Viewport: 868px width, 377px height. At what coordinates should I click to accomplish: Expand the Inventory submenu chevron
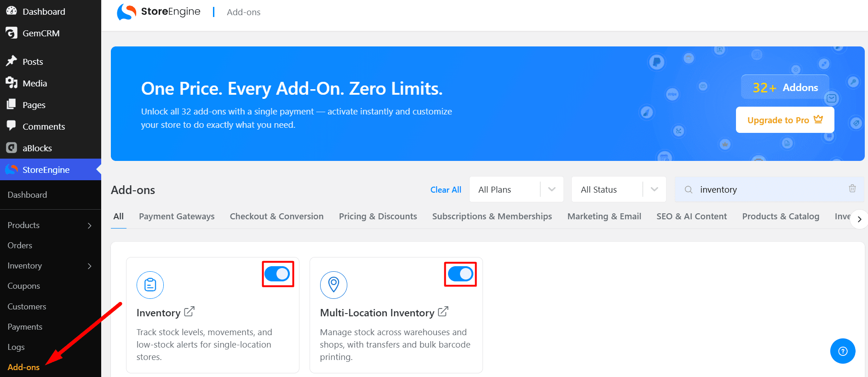pos(90,266)
